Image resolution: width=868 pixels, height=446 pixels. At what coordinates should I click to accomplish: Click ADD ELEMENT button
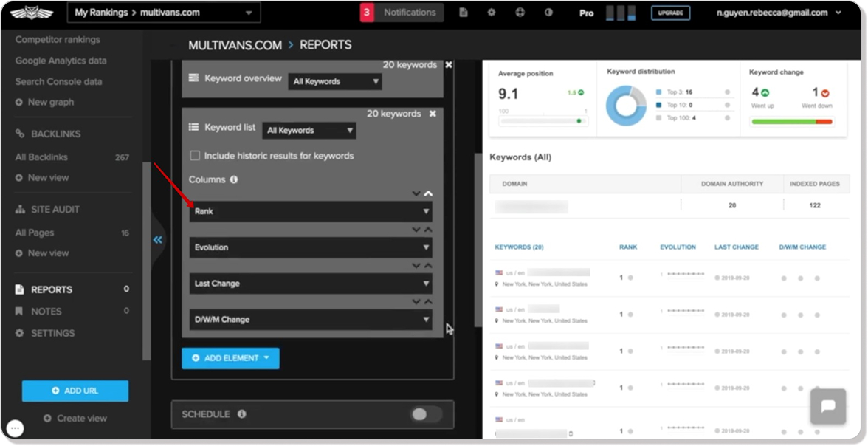pos(230,358)
